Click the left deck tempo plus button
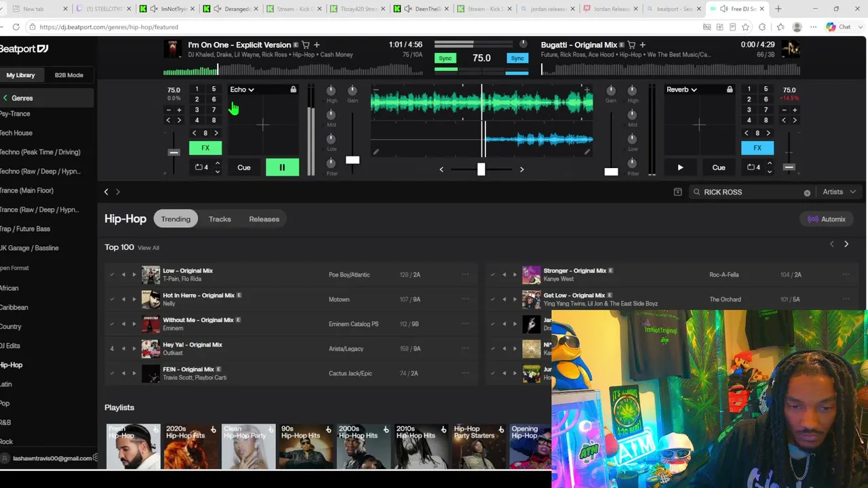Viewport: 868px width, 488px height. tap(179, 110)
